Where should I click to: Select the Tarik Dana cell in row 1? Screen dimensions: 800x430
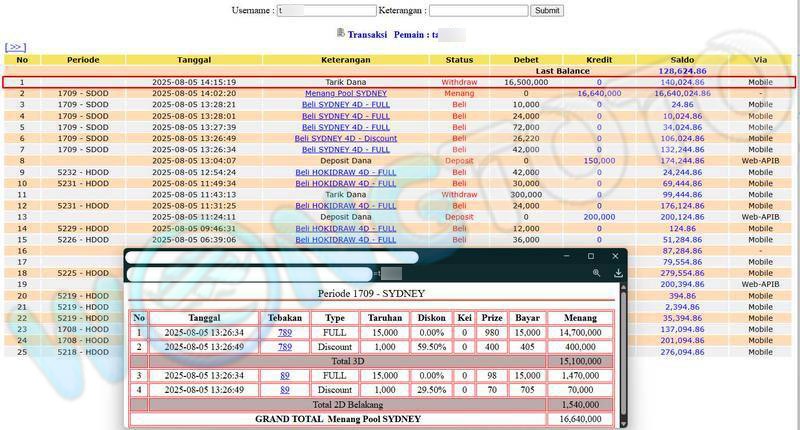point(346,82)
